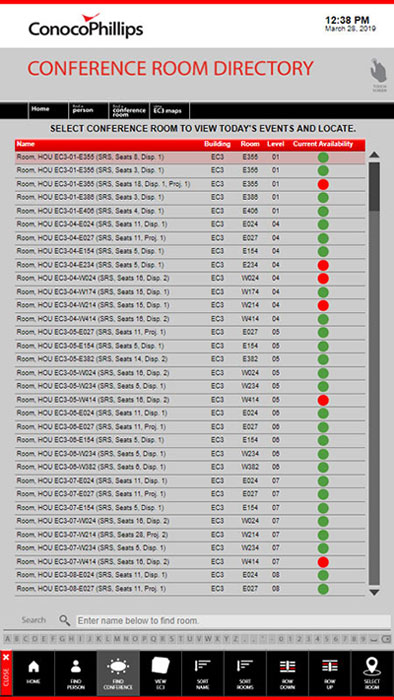
Task: Click the scroll down arrow of room list
Action: point(374,592)
